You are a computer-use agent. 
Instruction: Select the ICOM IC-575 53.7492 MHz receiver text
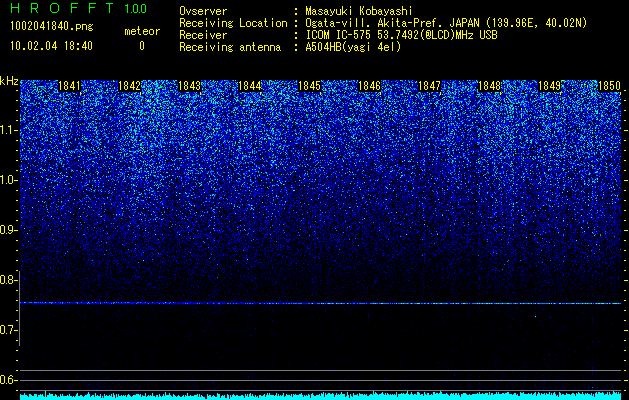pyautogui.click(x=401, y=35)
